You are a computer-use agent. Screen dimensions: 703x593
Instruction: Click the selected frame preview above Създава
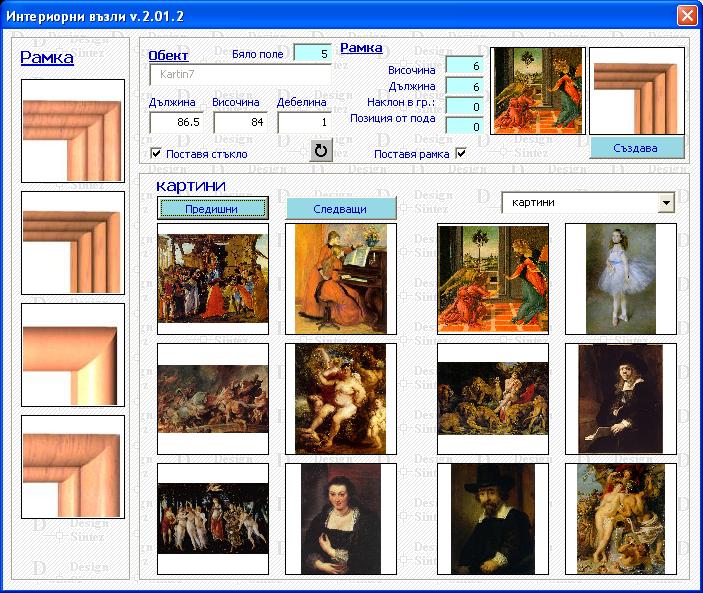pos(637,91)
